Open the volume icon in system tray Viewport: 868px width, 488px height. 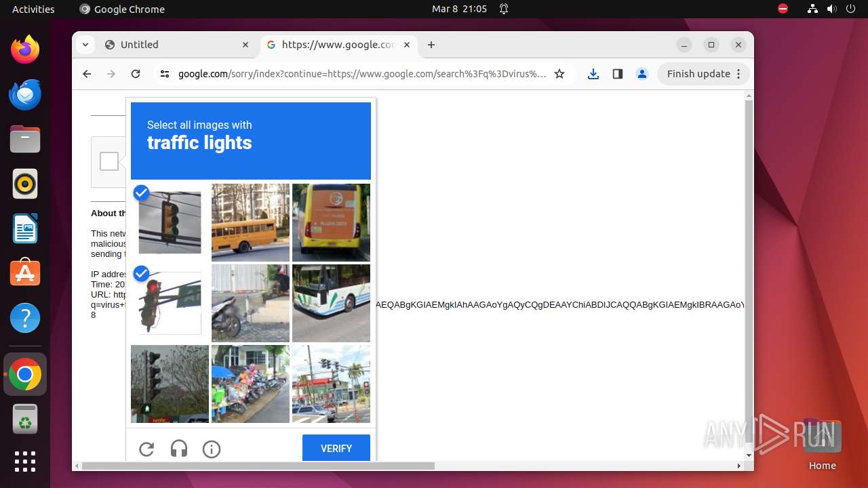click(831, 9)
